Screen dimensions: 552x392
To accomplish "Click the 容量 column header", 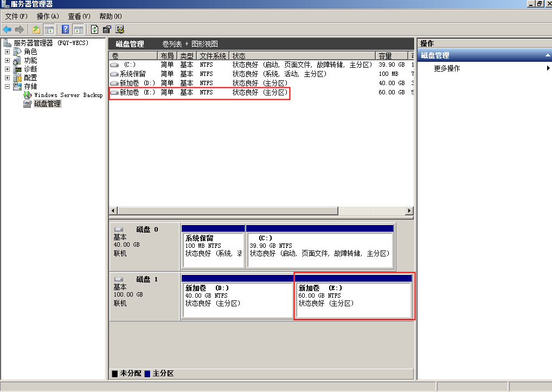I will click(x=391, y=56).
